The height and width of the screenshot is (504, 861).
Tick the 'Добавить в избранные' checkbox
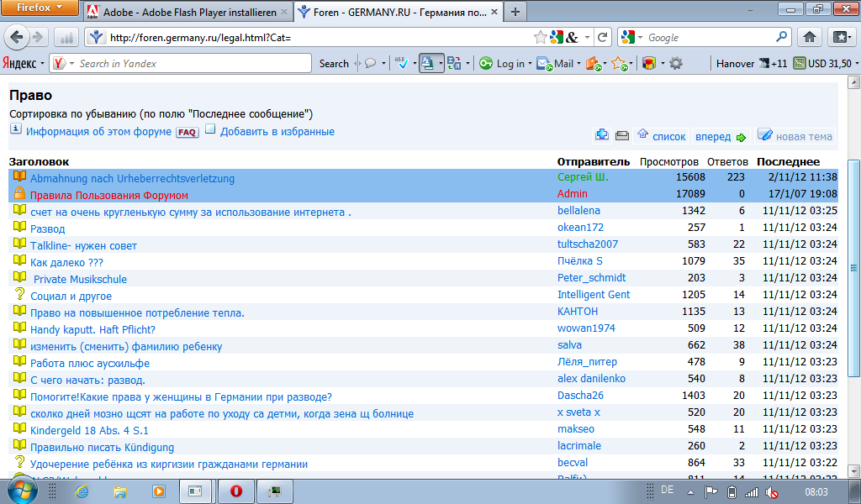coord(210,130)
